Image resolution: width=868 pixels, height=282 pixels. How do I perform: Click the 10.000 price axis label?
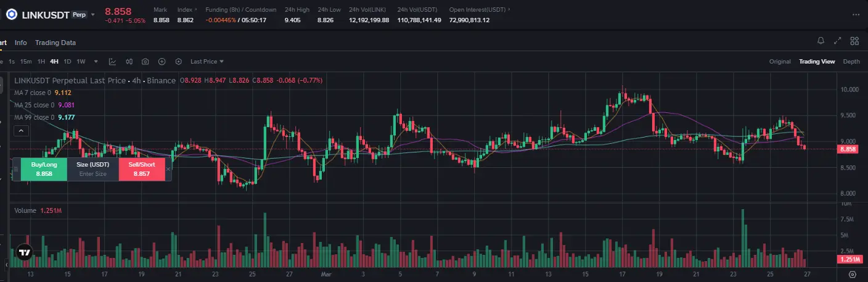(850, 89)
